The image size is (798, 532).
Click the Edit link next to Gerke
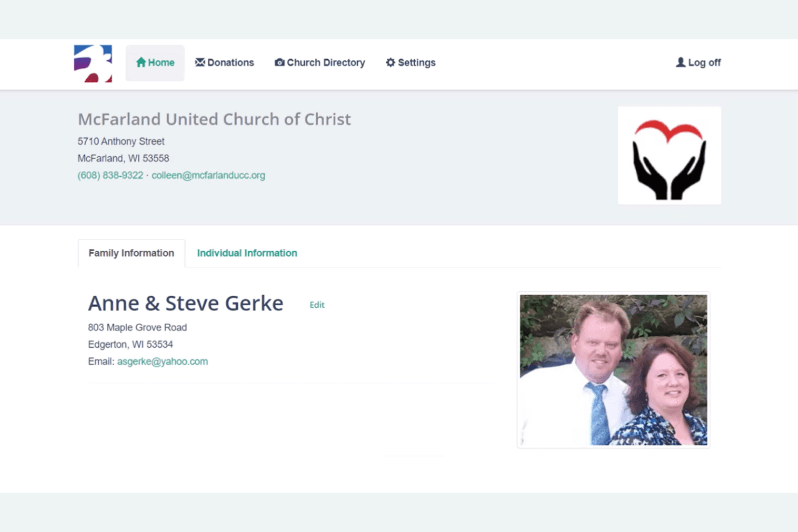coord(317,305)
